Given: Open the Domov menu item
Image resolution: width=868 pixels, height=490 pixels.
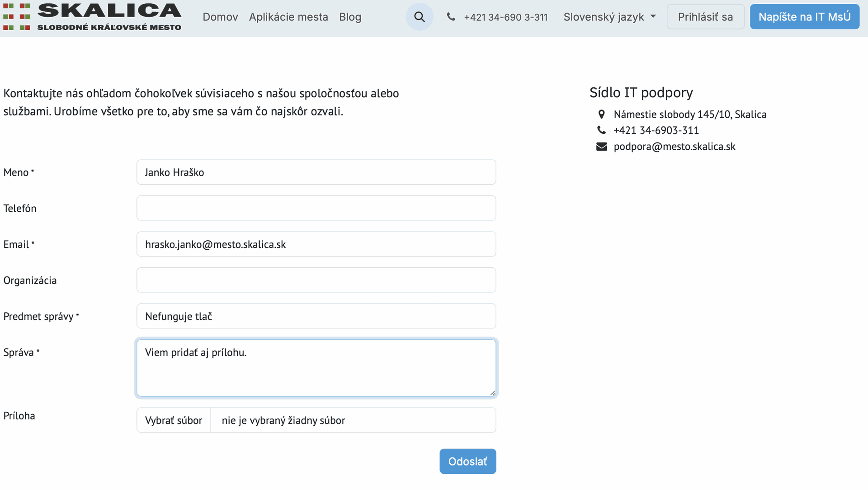Looking at the screenshot, I should pos(220,17).
